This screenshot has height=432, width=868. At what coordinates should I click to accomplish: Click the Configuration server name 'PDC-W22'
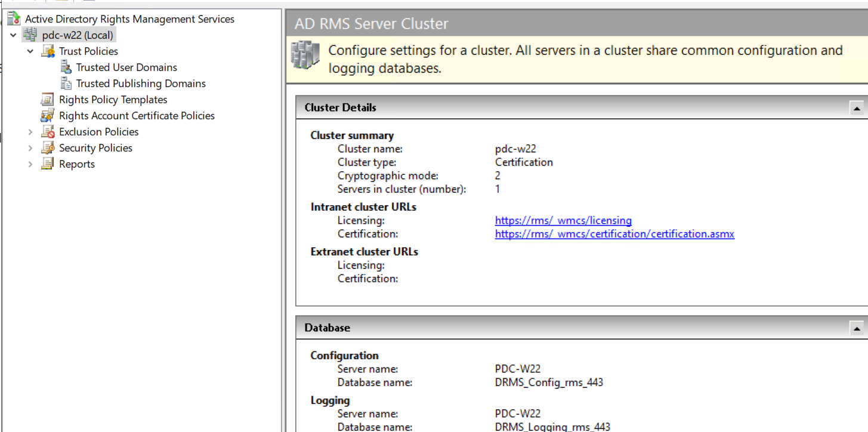tap(518, 369)
